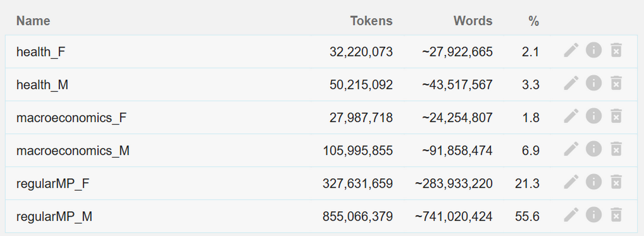Edit the health_M subcorpus
Viewport: 644px width, 236px height.
(x=571, y=83)
